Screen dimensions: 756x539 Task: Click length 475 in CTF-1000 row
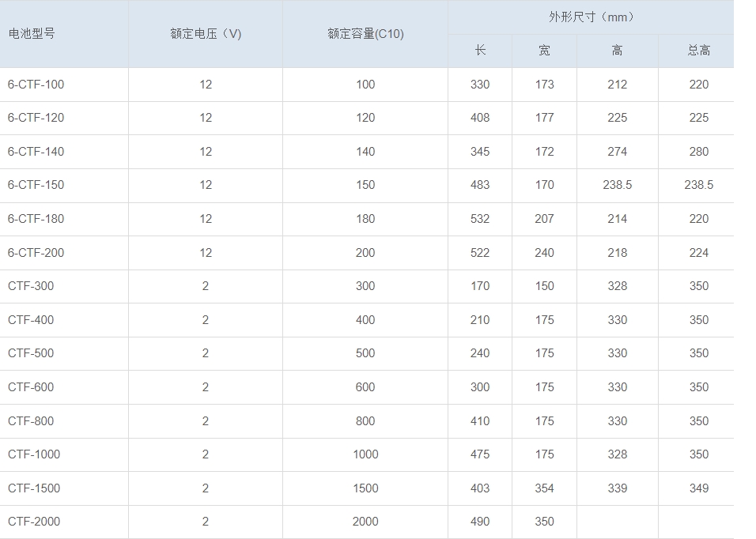[x=480, y=454]
